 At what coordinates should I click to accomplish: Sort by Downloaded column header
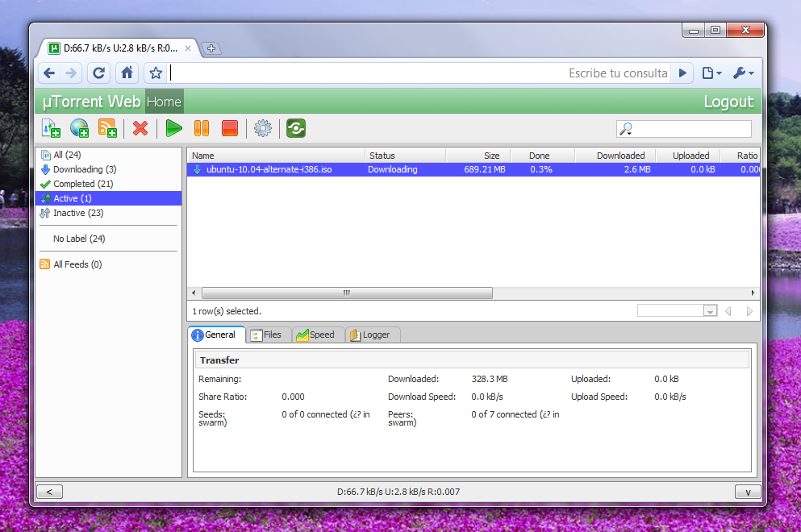[x=615, y=156]
